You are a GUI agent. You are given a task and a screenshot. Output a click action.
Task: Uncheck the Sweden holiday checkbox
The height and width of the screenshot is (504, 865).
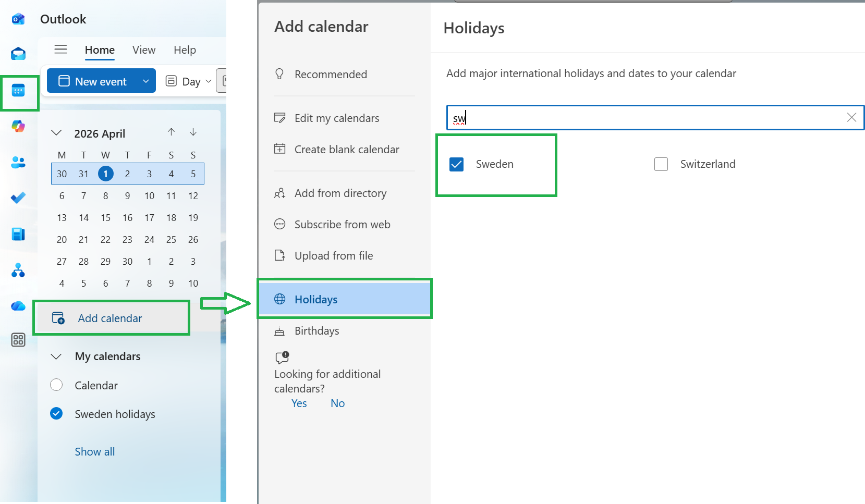coord(456,164)
